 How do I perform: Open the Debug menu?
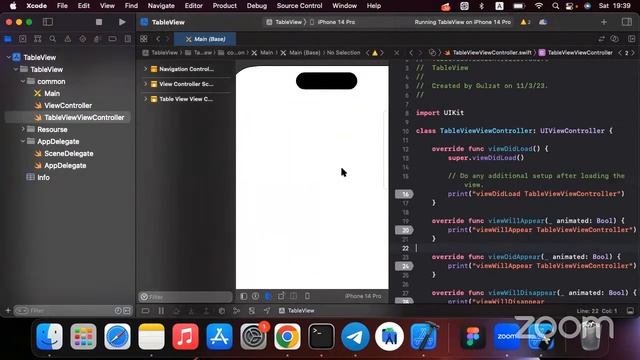click(x=257, y=6)
